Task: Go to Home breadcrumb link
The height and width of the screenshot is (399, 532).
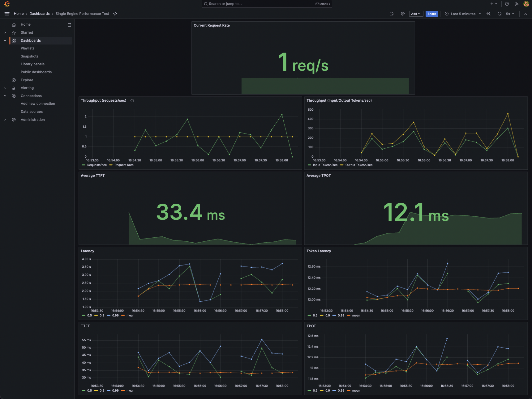Action: pos(19,14)
